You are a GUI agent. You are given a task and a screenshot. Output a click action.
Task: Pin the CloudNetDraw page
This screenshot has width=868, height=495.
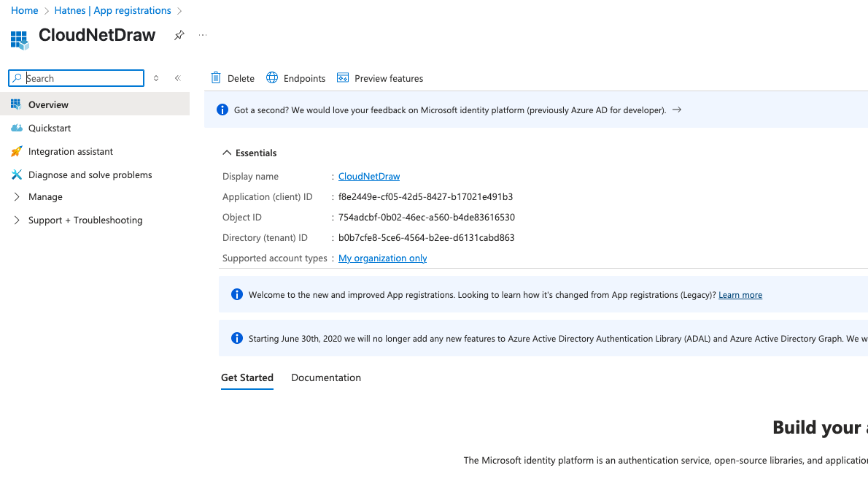[179, 36]
